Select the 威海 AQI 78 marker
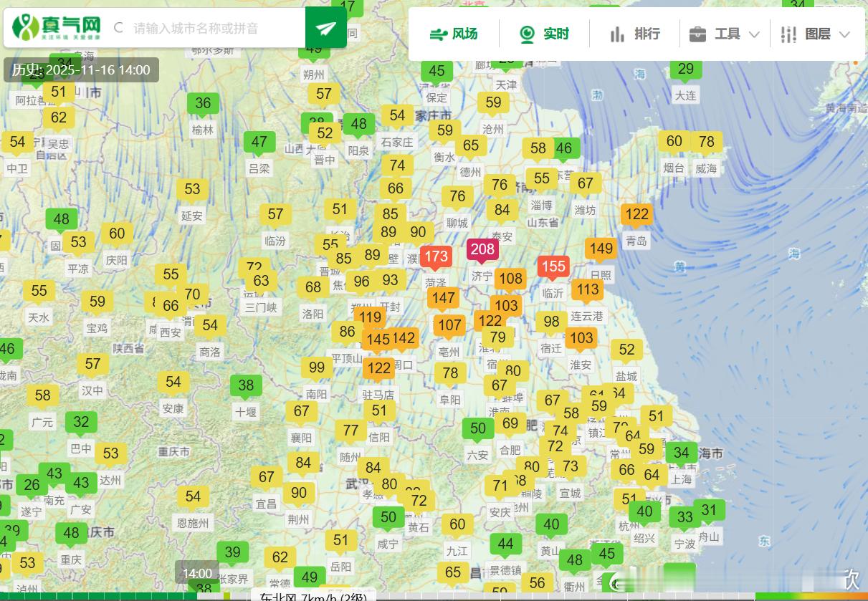Viewport: 868px width, 601px height. coord(707,143)
